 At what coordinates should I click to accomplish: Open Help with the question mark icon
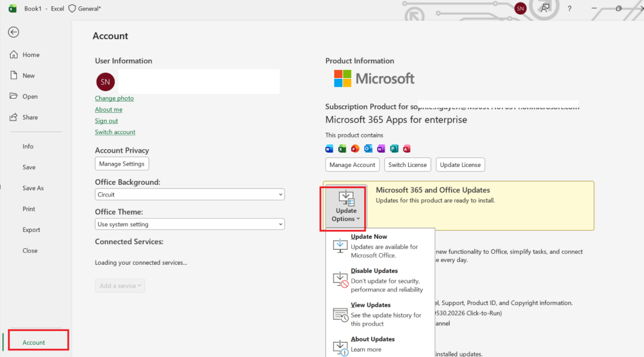pos(569,8)
